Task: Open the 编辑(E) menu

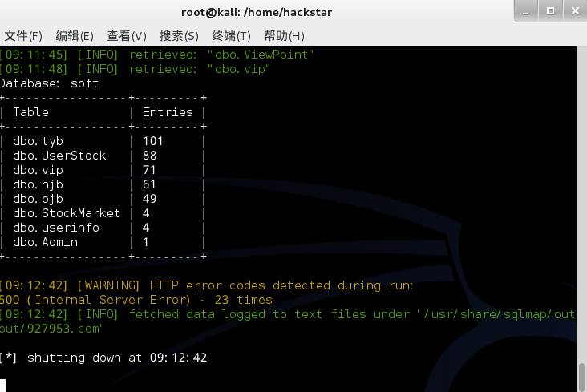Action: 75,36
